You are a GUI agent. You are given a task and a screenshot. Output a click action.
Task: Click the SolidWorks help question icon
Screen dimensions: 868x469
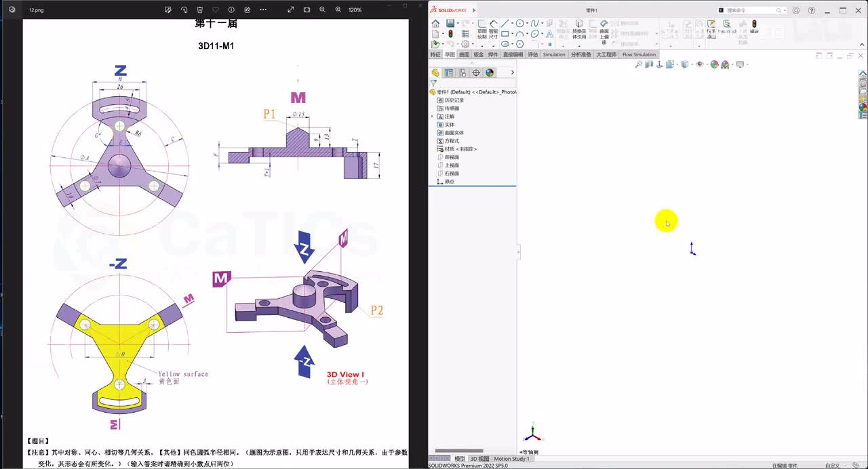(x=812, y=11)
